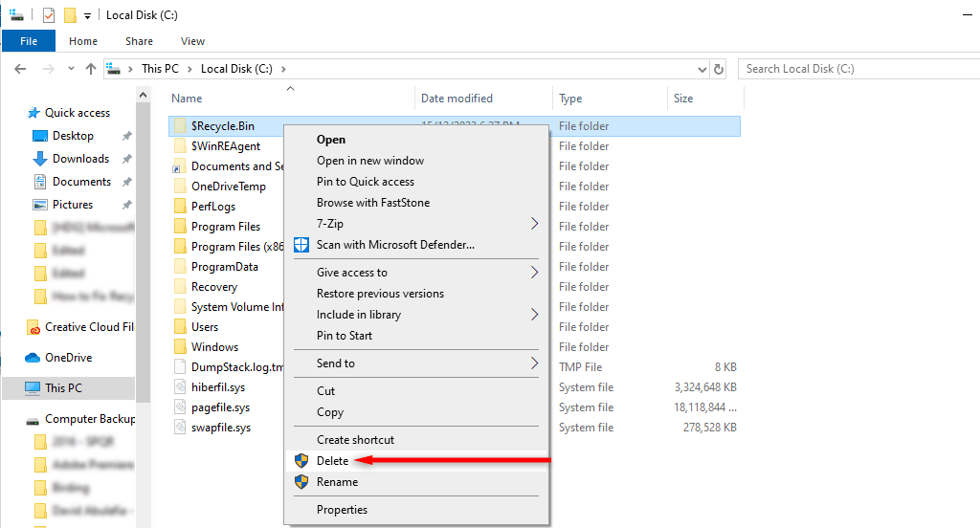The width and height of the screenshot is (980, 528).
Task: Expand the Give access to submenu
Action: [x=534, y=273]
